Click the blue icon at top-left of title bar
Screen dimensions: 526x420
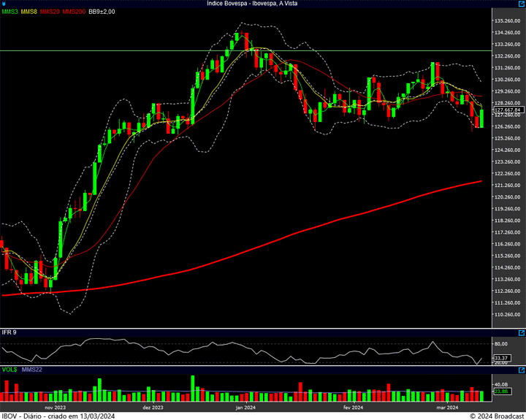pyautogui.click(x=4, y=4)
